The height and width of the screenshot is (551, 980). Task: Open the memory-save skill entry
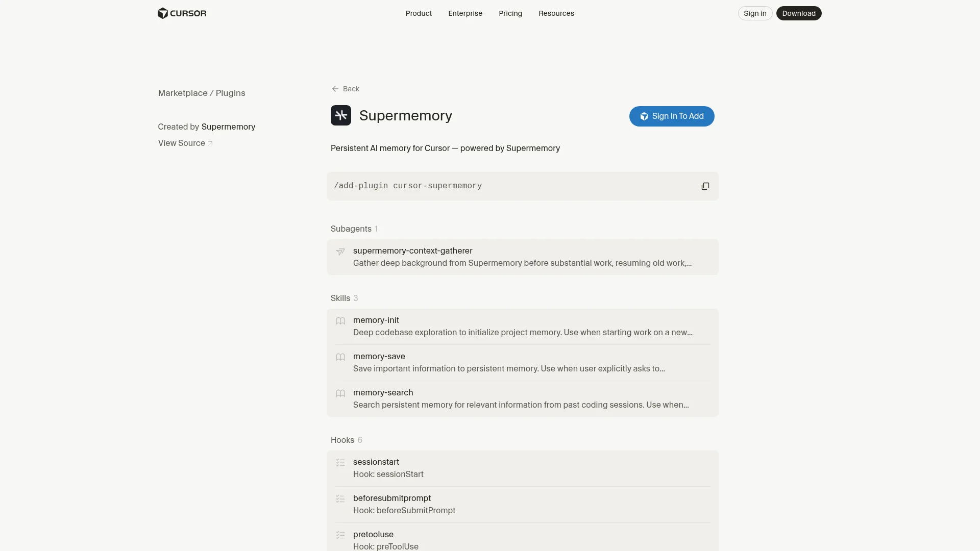coord(523,363)
